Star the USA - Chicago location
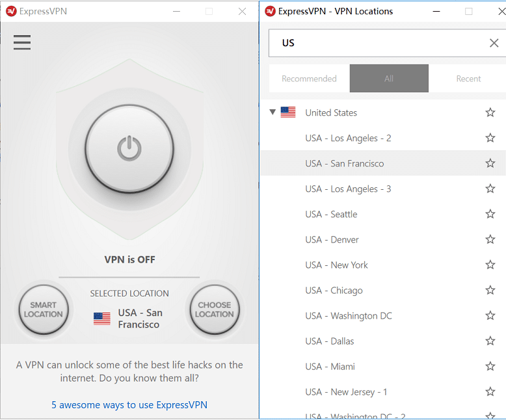This screenshot has height=420, width=506. 490,290
